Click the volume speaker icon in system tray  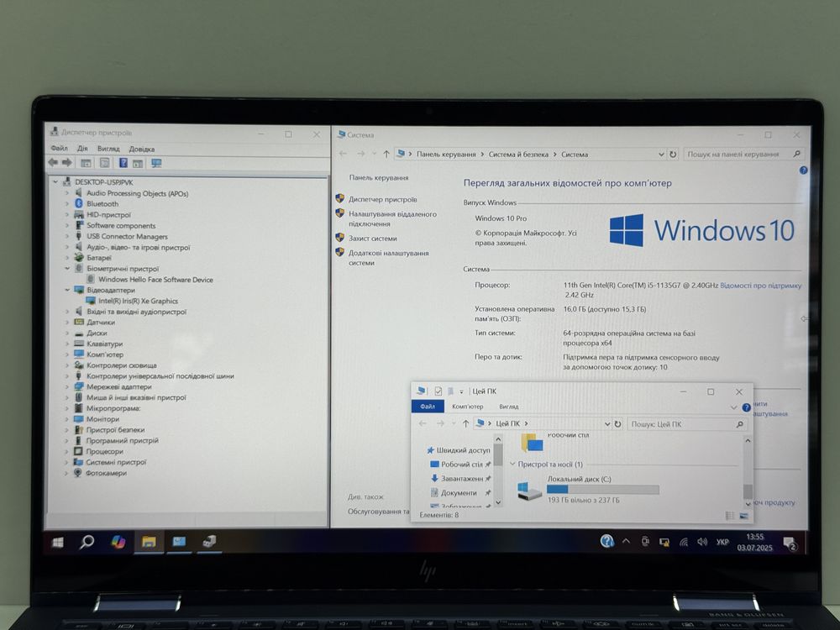point(702,542)
